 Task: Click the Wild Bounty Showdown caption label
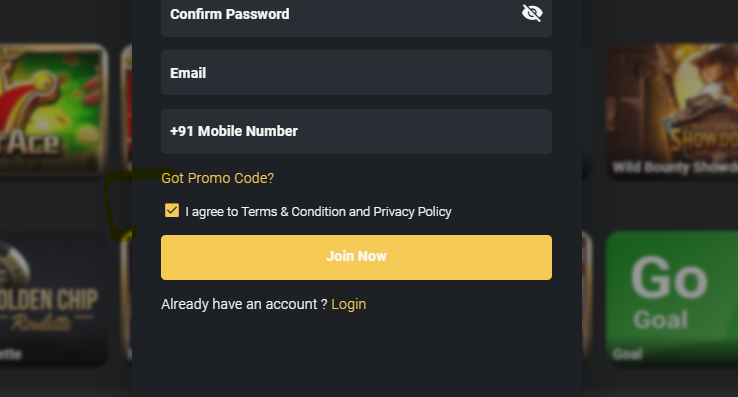click(675, 167)
